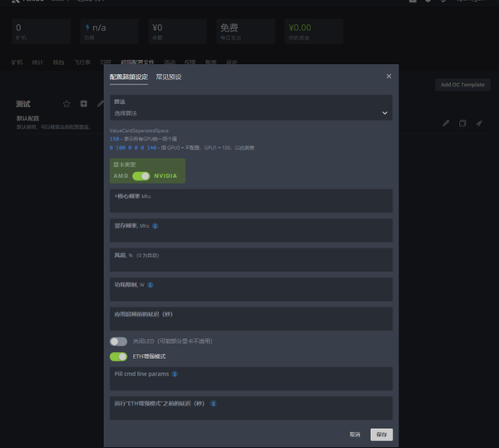
Task: Click info icon beside 功耗限制 W
Action: tap(150, 284)
